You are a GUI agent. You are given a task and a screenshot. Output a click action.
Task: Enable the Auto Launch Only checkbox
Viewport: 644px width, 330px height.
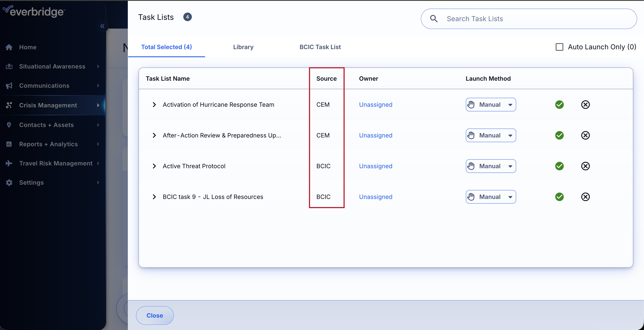coord(559,47)
